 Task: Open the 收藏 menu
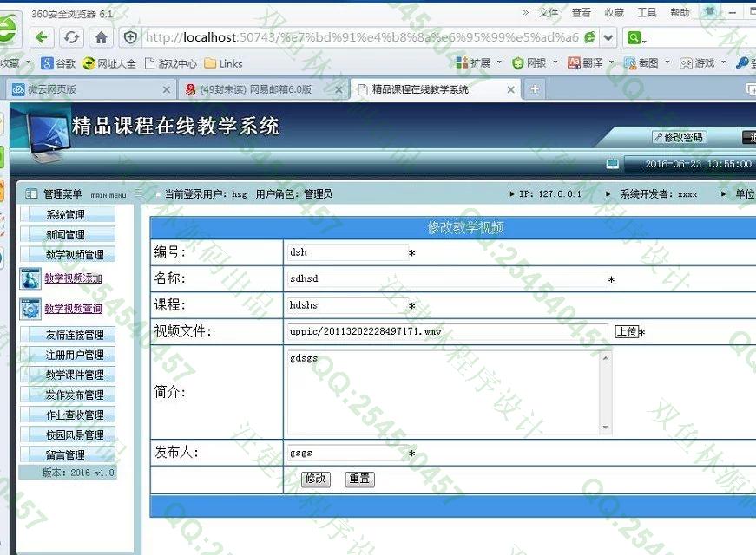click(x=614, y=12)
